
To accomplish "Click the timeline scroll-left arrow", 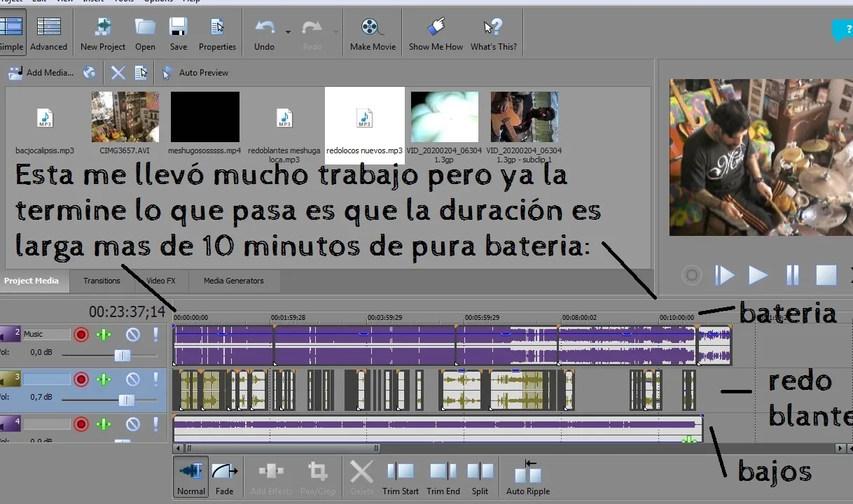I will pos(178,449).
